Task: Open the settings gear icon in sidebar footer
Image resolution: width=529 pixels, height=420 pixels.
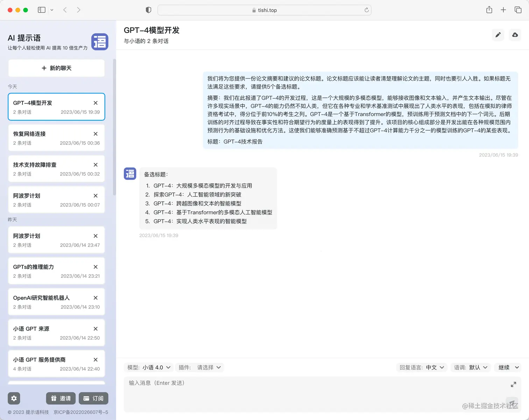Action: 14,398
